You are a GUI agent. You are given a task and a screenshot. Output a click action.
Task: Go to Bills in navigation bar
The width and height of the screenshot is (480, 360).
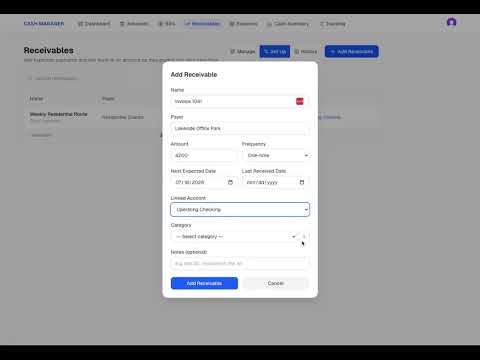pyautogui.click(x=166, y=24)
